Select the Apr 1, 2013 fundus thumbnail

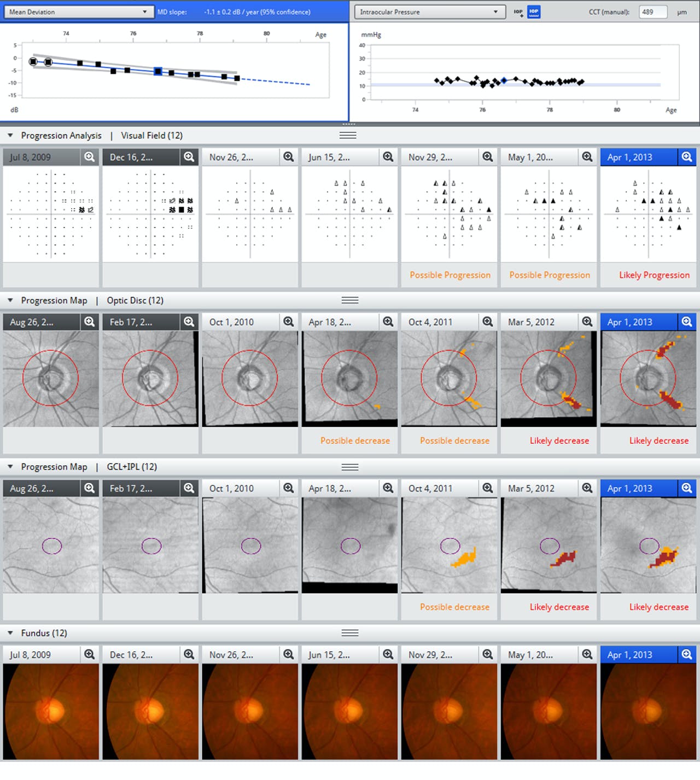tap(648, 712)
